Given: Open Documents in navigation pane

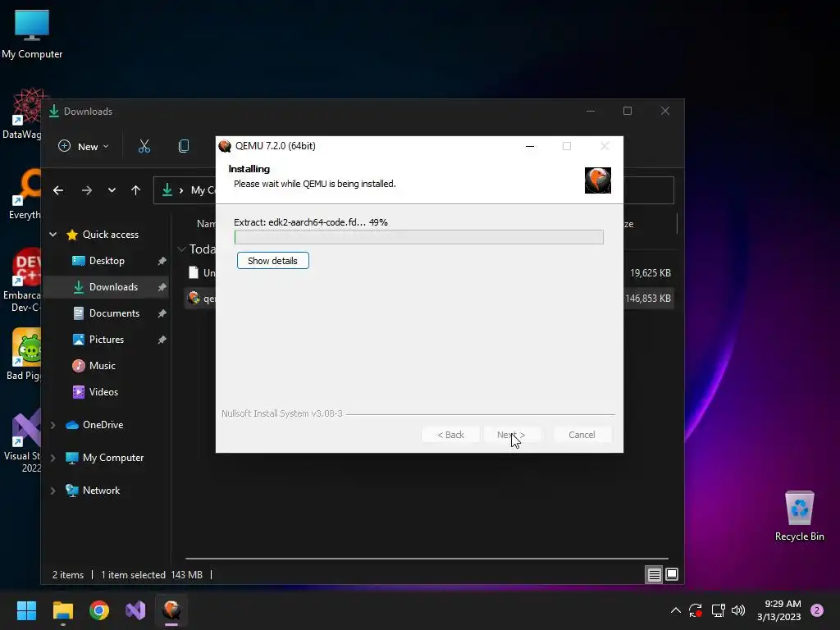Looking at the screenshot, I should (x=114, y=313).
